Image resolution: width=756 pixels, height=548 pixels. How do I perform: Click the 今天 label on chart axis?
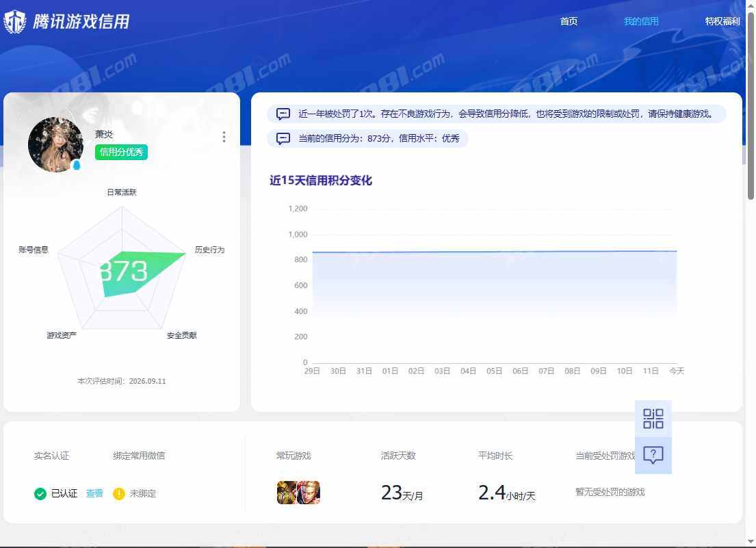pos(677,371)
